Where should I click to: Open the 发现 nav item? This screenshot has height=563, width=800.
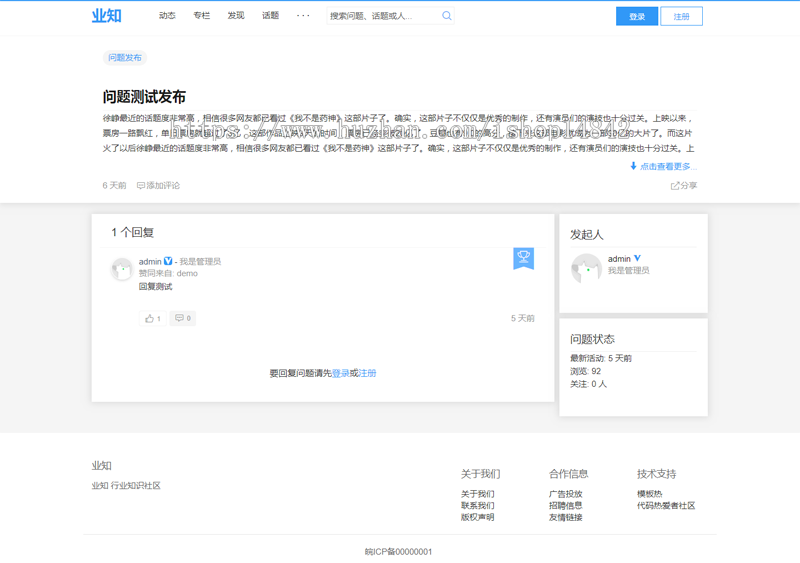(x=236, y=16)
